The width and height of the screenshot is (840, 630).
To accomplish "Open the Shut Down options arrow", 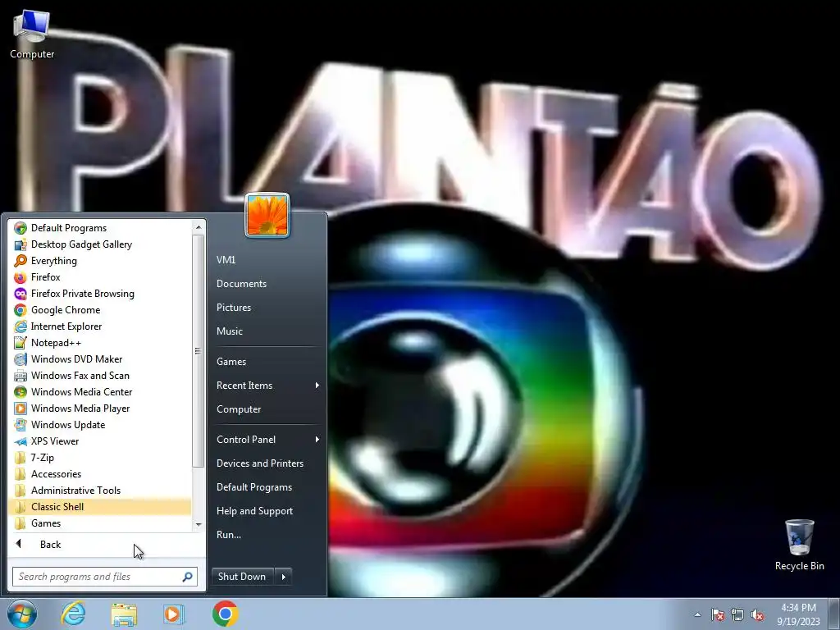I will pyautogui.click(x=283, y=577).
